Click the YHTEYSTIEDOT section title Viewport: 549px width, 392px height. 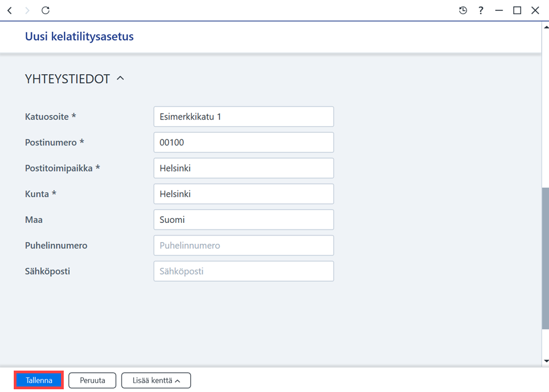67,79
